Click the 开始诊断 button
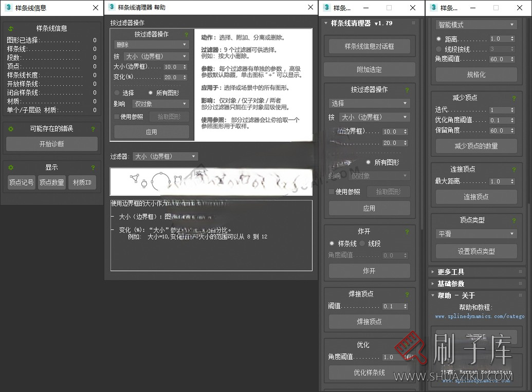 pyautogui.click(x=51, y=144)
